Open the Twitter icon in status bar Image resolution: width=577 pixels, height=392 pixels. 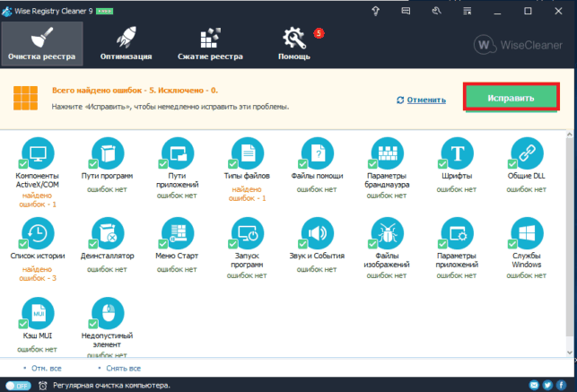click(x=547, y=385)
